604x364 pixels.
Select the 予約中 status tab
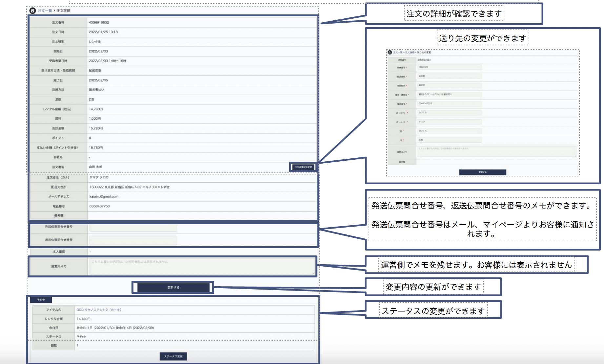[x=41, y=300]
